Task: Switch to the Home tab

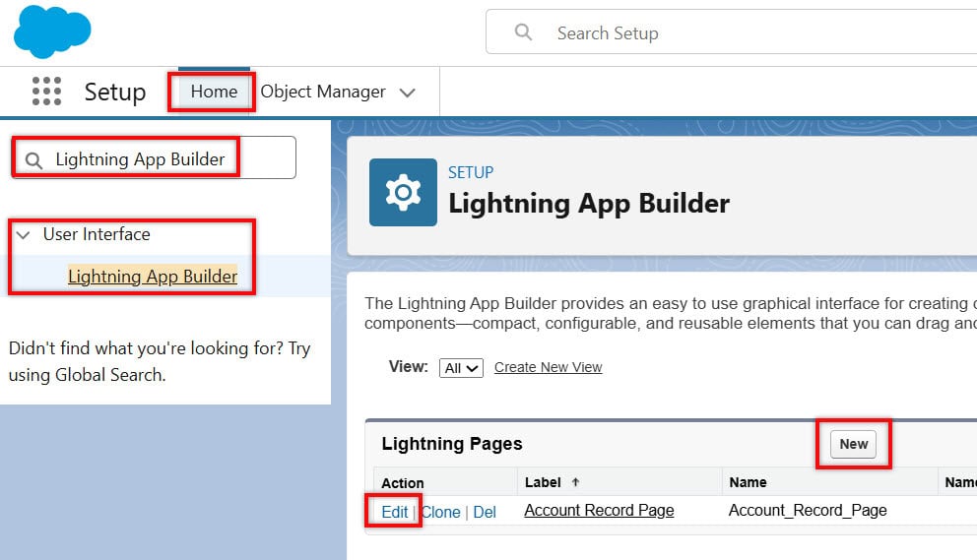Action: [x=214, y=92]
